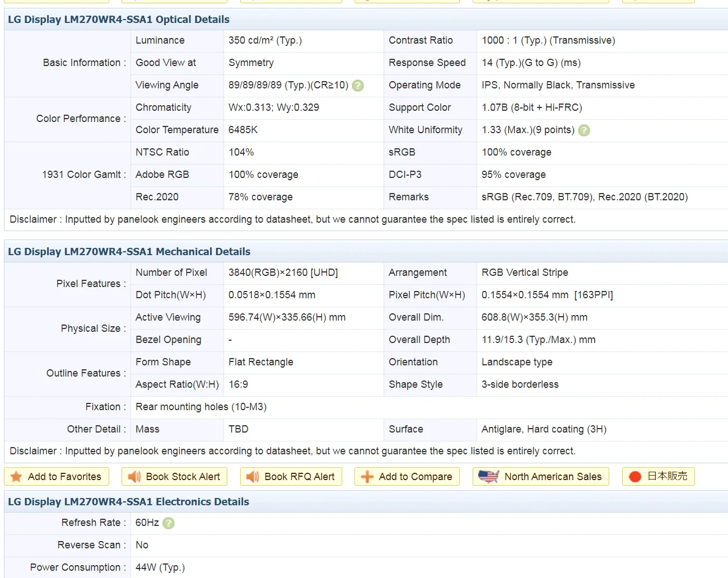Click the orange plus icon on Add to Compare

pyautogui.click(x=367, y=477)
